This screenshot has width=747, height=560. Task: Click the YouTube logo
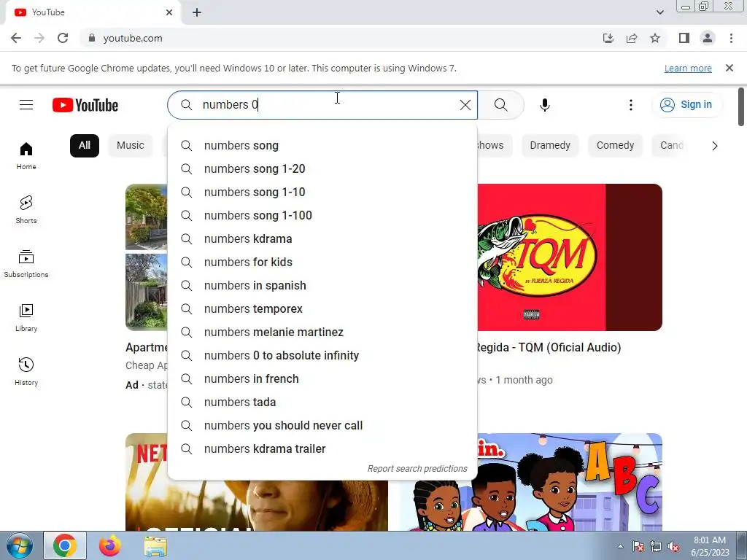[x=85, y=105]
